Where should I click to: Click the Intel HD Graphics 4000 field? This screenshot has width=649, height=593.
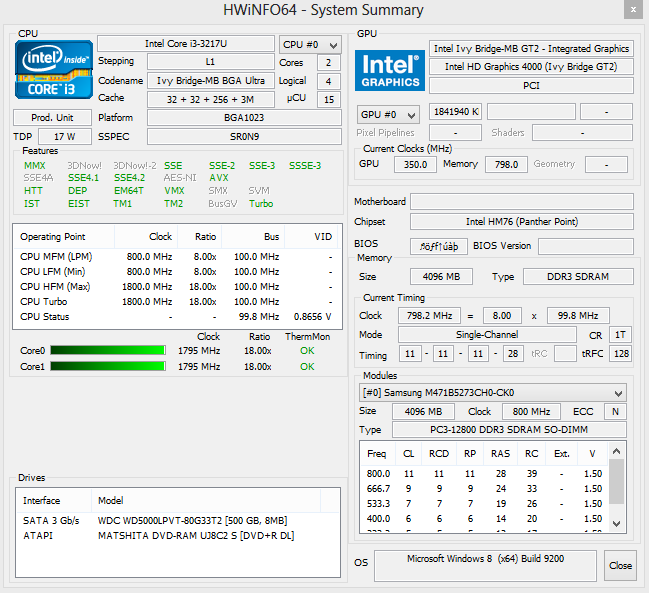pos(531,67)
